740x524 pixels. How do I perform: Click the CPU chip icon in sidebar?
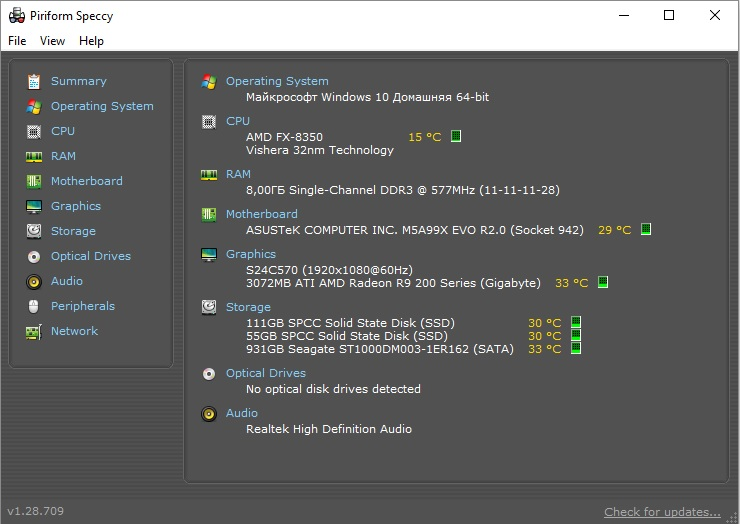(34, 131)
